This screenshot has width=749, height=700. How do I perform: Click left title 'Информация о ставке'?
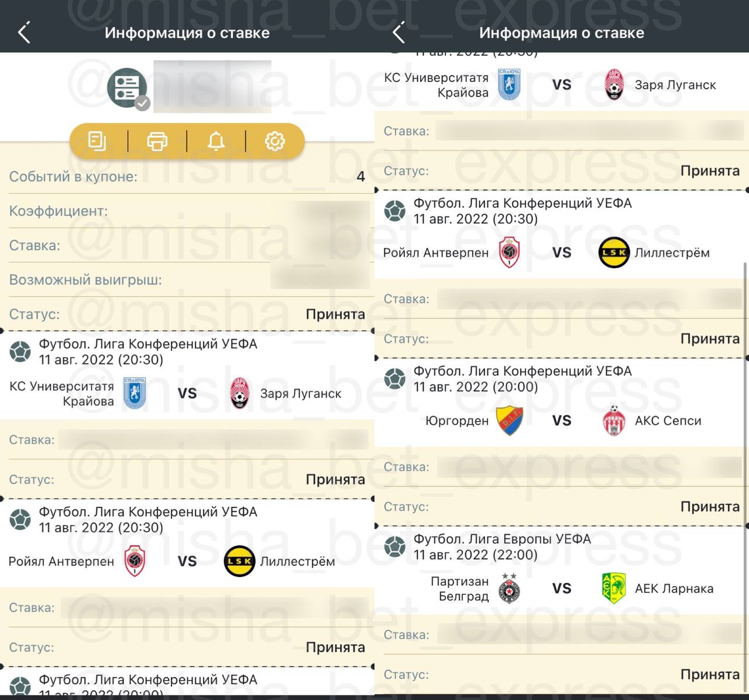coord(187,33)
